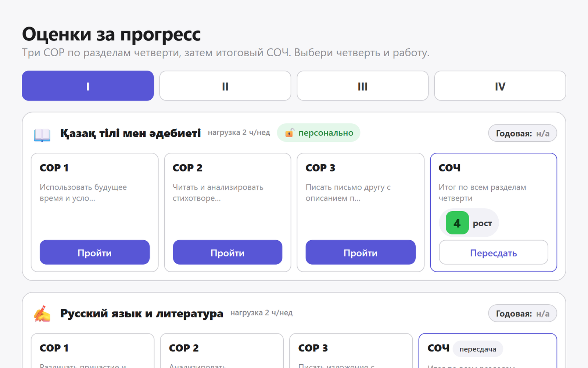This screenshot has width=588, height=368.
Task: Click the subtitle 'Три СОР по разделам четверти...'
Action: click(x=226, y=53)
